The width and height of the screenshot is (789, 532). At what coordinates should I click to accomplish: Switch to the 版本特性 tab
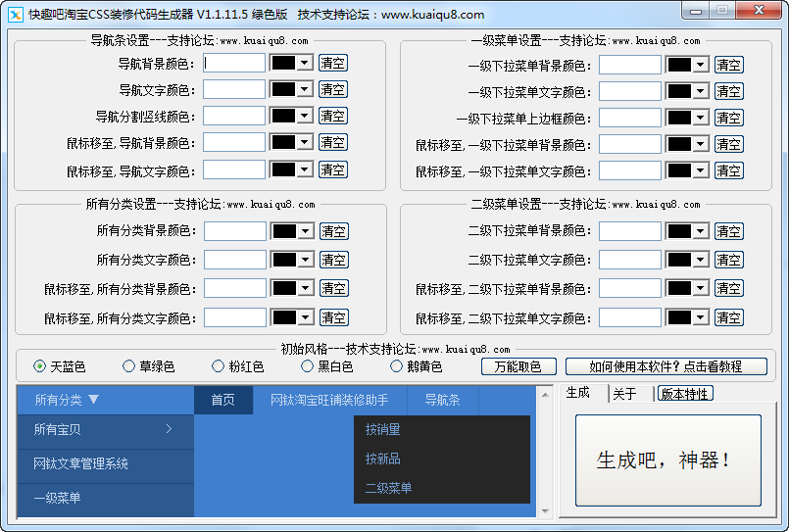[x=685, y=394]
